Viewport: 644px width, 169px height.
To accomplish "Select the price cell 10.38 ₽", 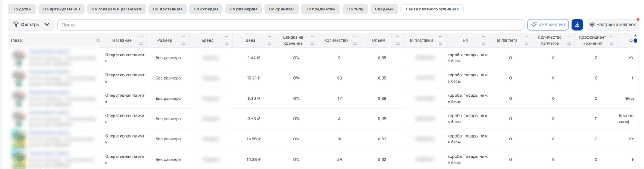I will point(254,159).
